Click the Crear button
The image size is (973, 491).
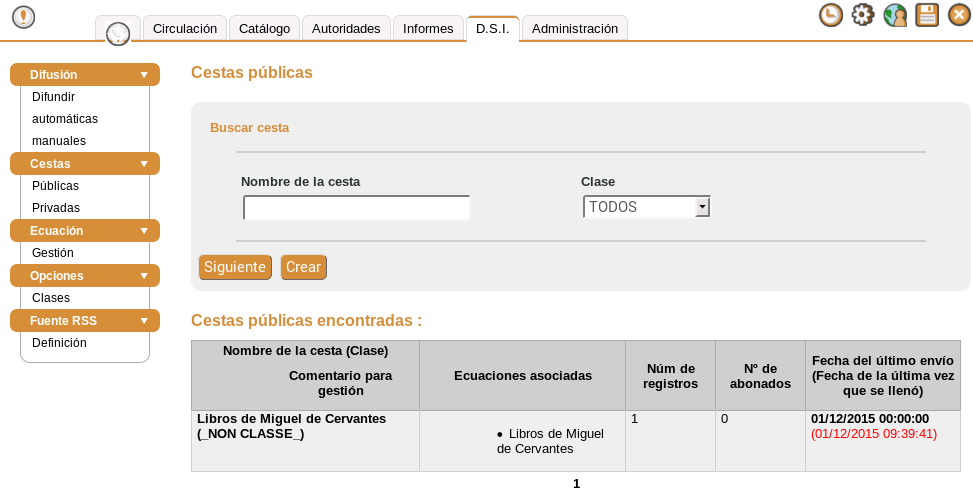303,267
